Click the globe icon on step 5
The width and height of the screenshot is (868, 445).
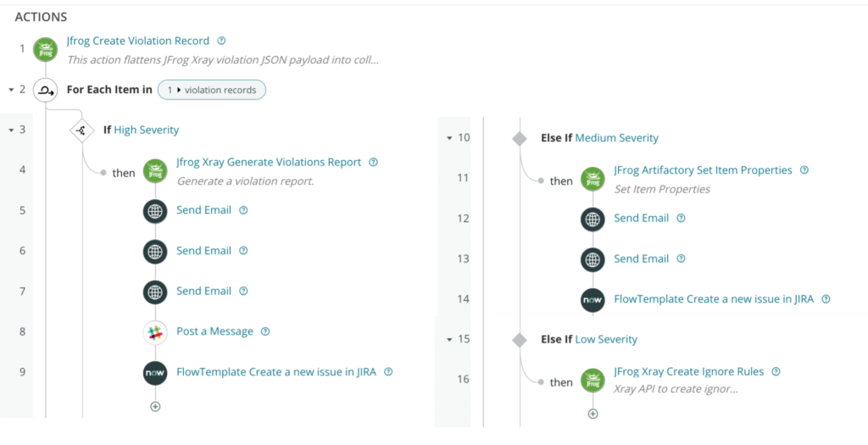point(155,211)
